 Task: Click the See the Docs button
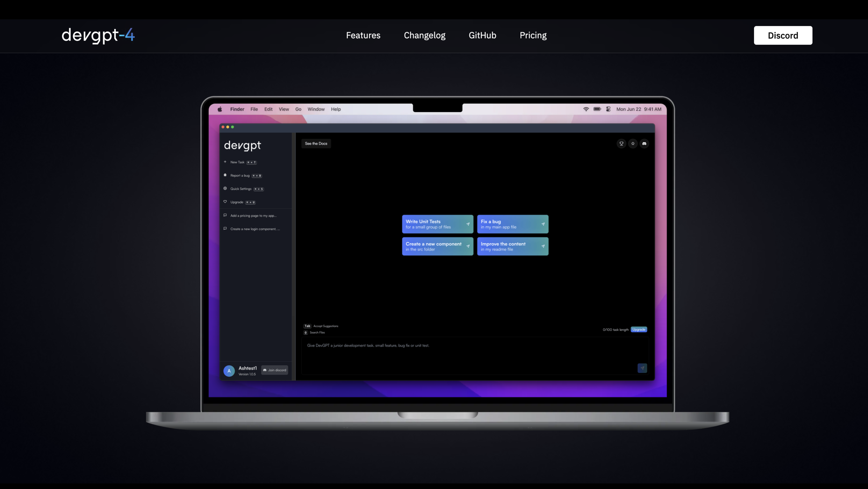pos(316,144)
